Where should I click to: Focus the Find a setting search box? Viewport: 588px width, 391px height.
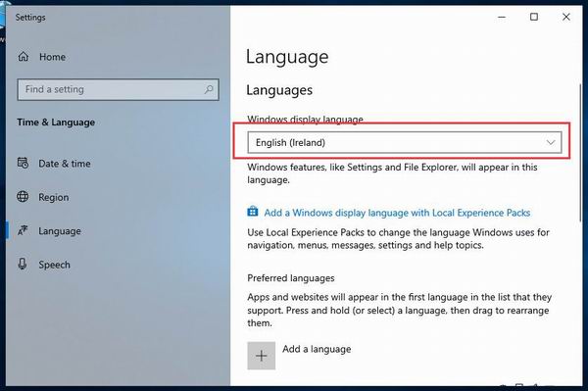coord(118,89)
